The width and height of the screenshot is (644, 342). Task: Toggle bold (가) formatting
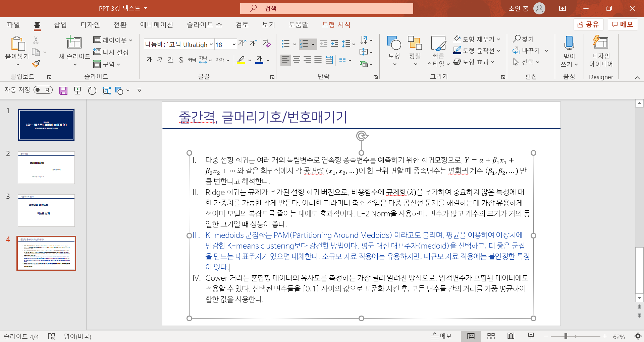tap(149, 60)
